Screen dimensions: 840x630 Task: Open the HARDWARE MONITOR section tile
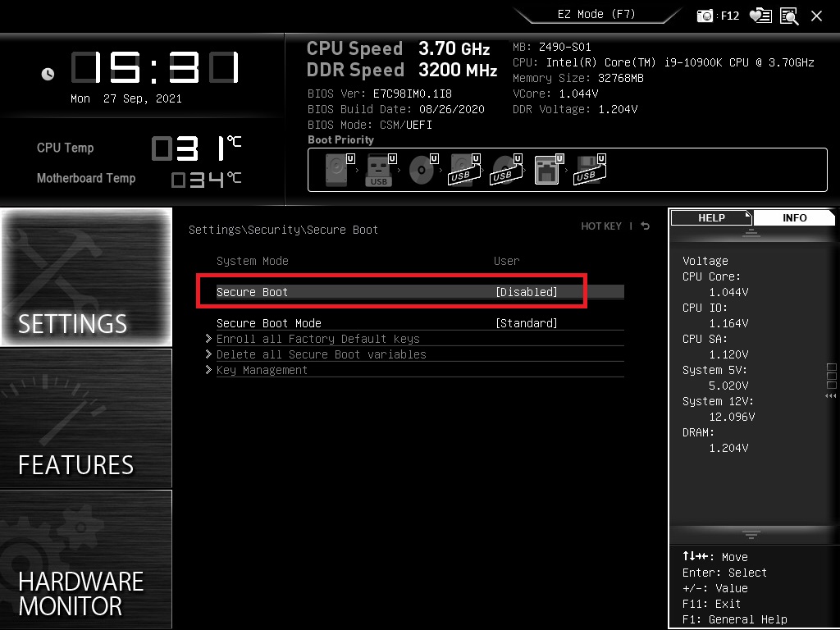tap(86, 559)
